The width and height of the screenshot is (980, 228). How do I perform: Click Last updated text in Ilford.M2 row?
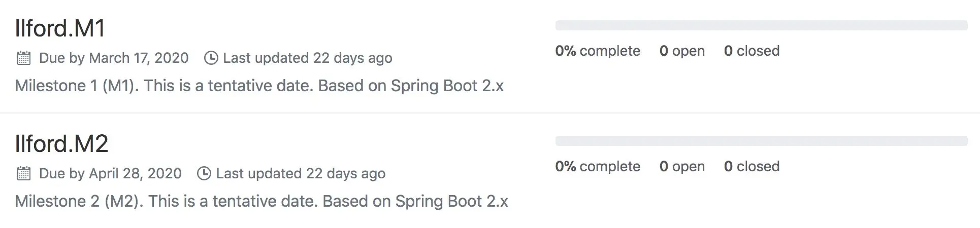point(301,173)
